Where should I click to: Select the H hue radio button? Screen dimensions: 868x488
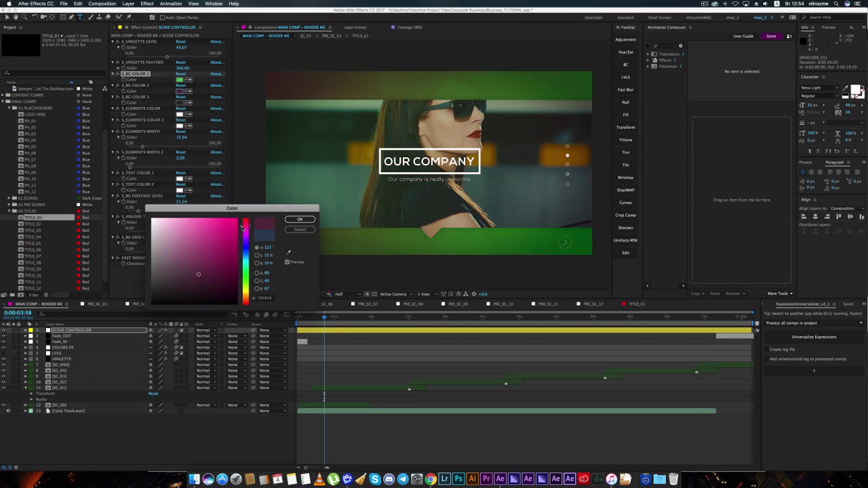coord(256,247)
